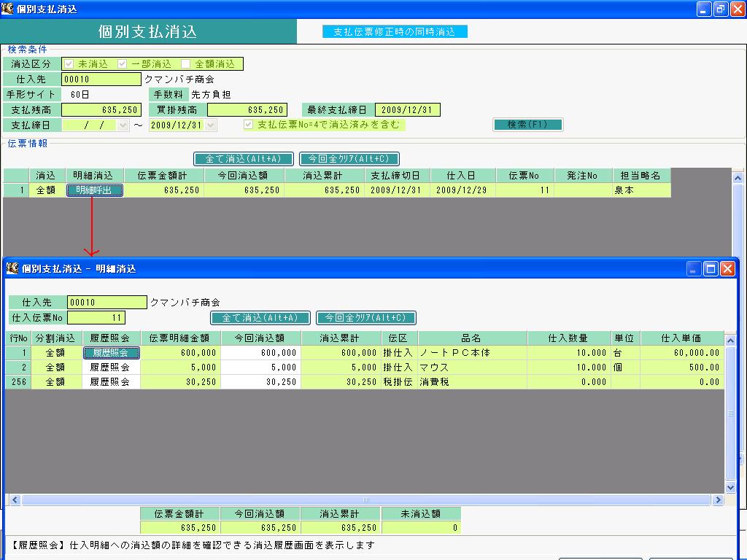Click right arrow of the horizontal scrollbar

(718, 499)
